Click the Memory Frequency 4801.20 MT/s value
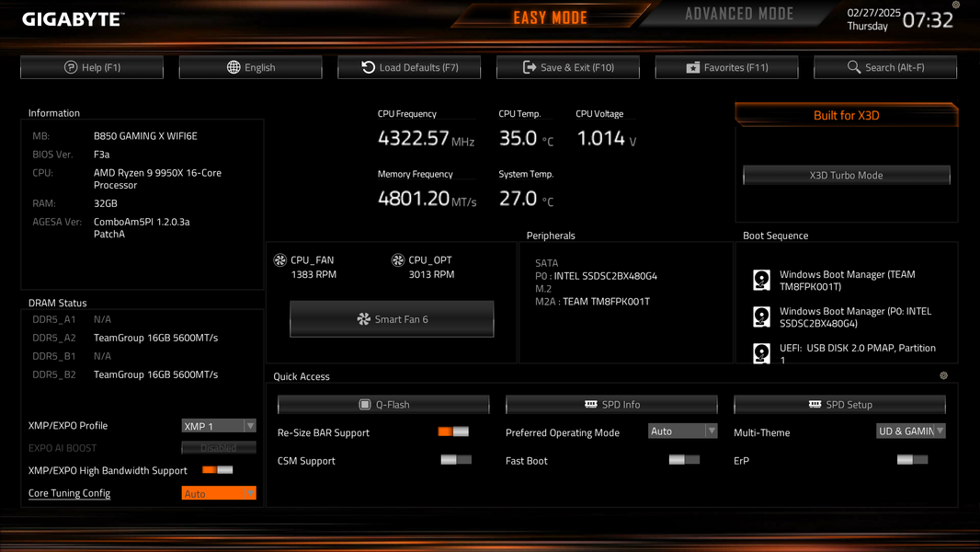 pos(427,199)
